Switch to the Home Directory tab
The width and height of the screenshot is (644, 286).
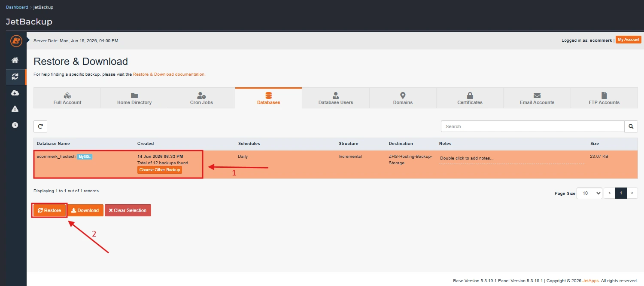(x=134, y=98)
